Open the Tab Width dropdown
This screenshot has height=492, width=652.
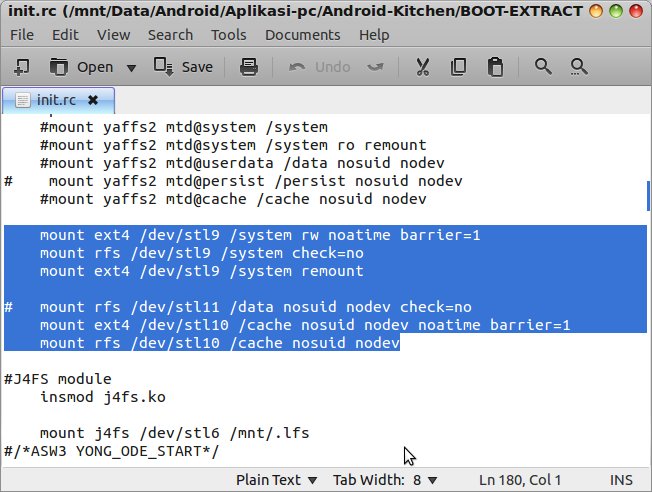384,480
